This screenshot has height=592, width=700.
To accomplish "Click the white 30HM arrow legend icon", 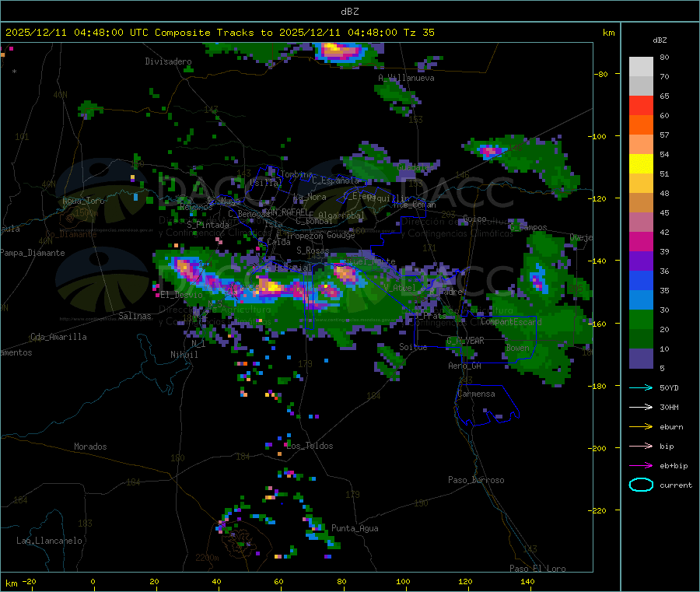I will [641, 407].
